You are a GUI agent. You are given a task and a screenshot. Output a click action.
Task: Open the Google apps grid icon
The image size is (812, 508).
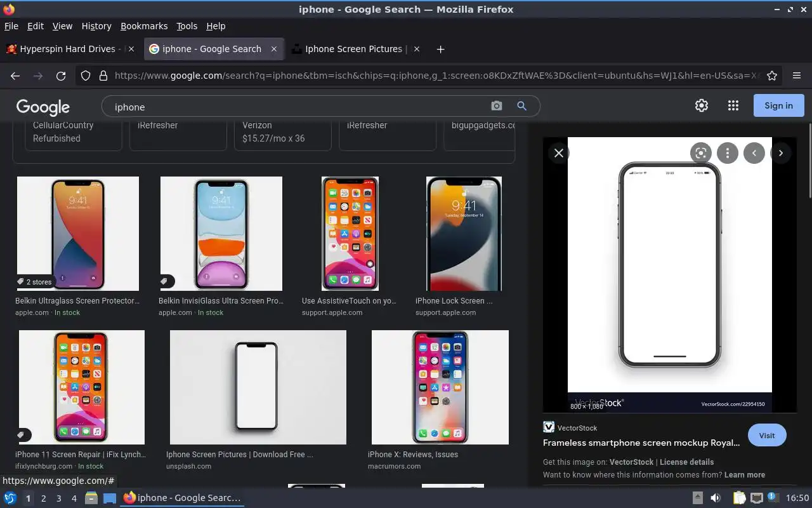coord(733,106)
